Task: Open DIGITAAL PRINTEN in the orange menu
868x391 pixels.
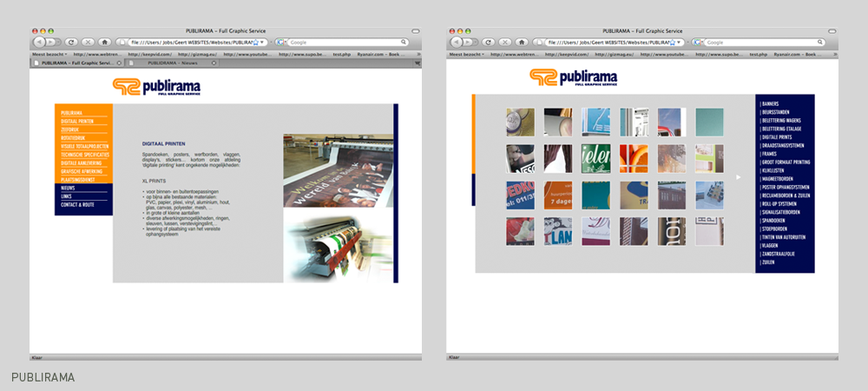Action: pyautogui.click(x=77, y=122)
